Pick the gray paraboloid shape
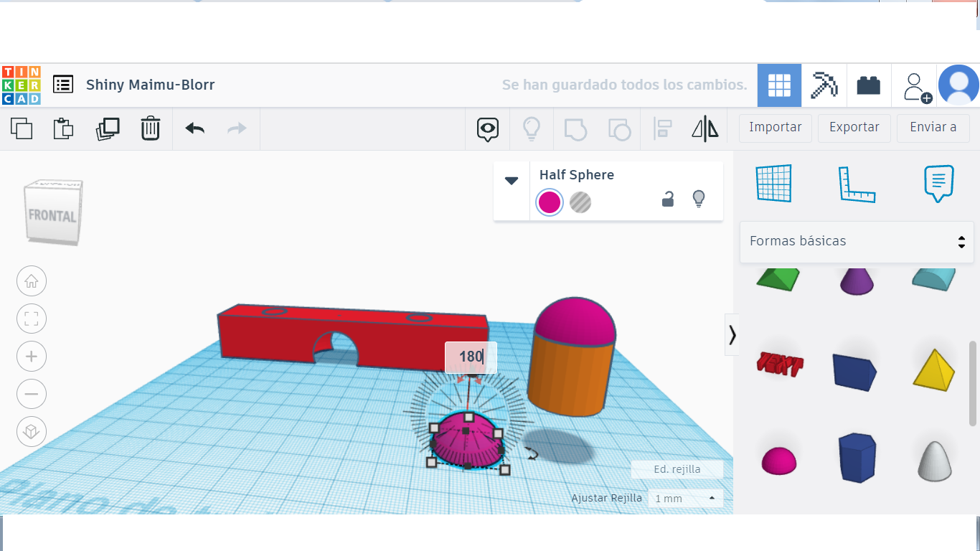The image size is (980, 551). click(935, 460)
